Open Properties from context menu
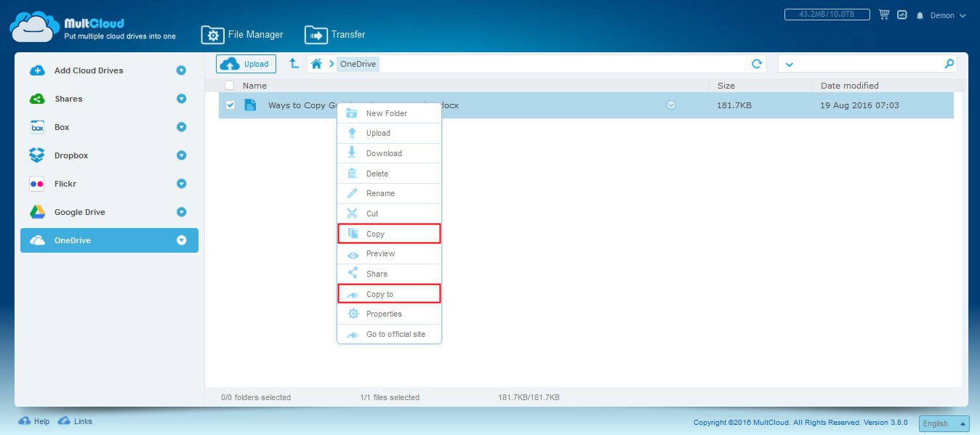Screen dimensions: 980x435 click(389, 314)
